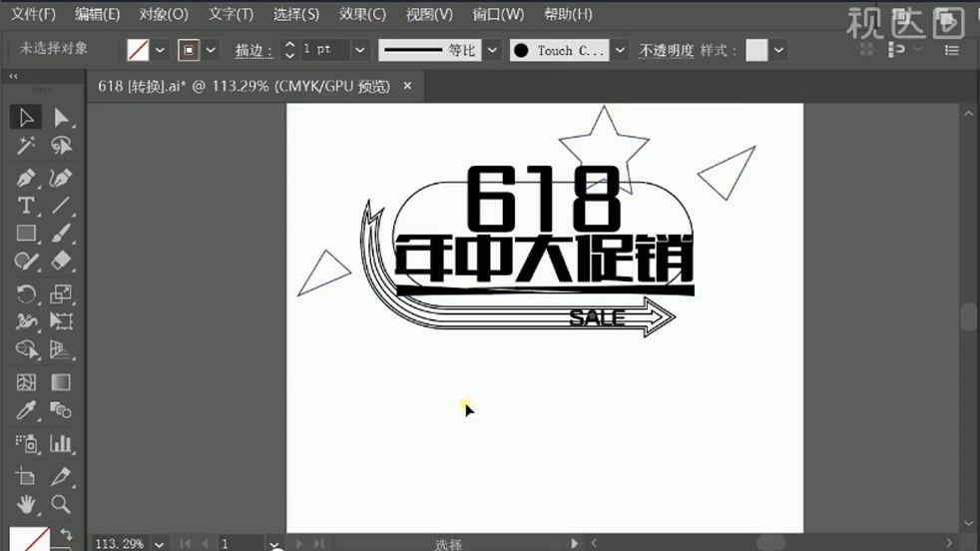
Task: Choose the Eyedropper tool
Action: click(x=26, y=410)
